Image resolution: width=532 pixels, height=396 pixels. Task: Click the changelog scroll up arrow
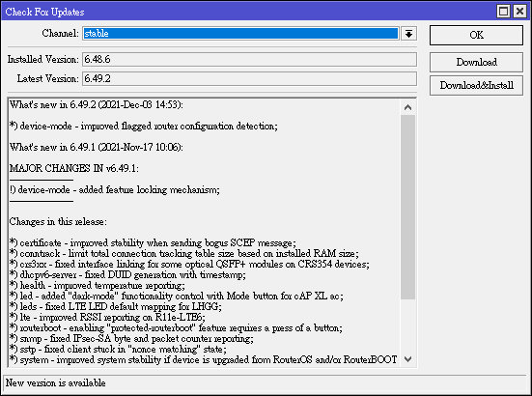[x=407, y=107]
